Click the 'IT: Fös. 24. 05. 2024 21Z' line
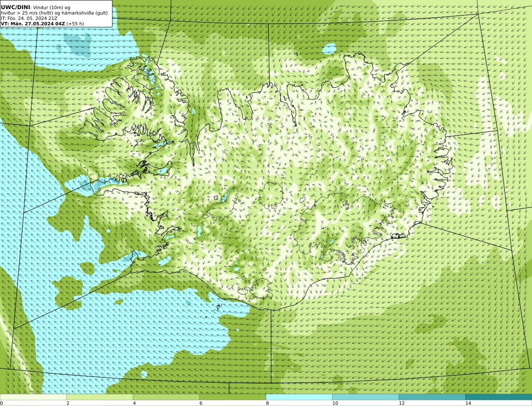Image resolution: width=532 pixels, height=406 pixels. (29, 18)
